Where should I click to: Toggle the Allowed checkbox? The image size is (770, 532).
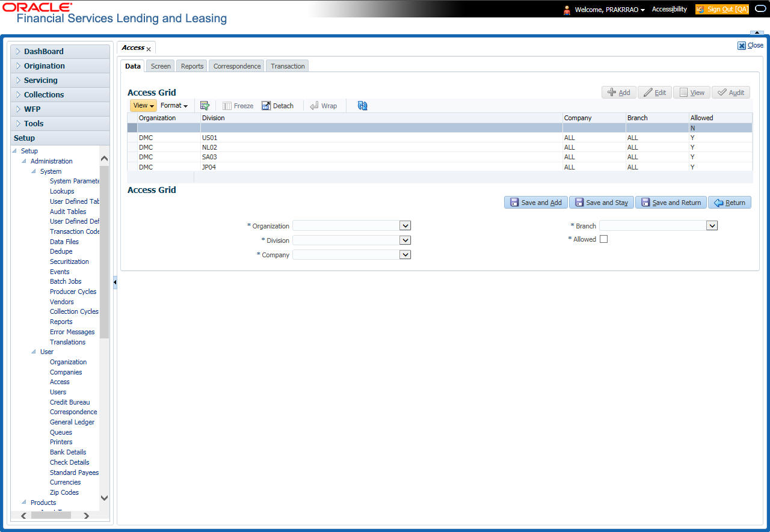(604, 239)
